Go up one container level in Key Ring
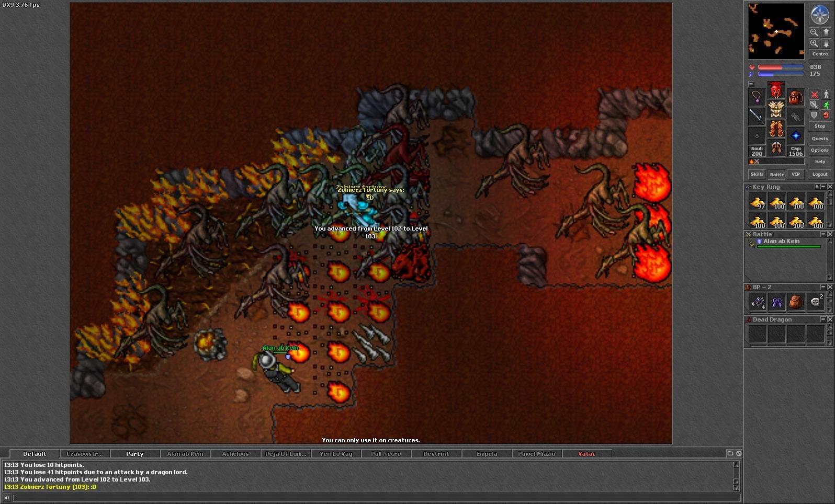 (x=817, y=187)
